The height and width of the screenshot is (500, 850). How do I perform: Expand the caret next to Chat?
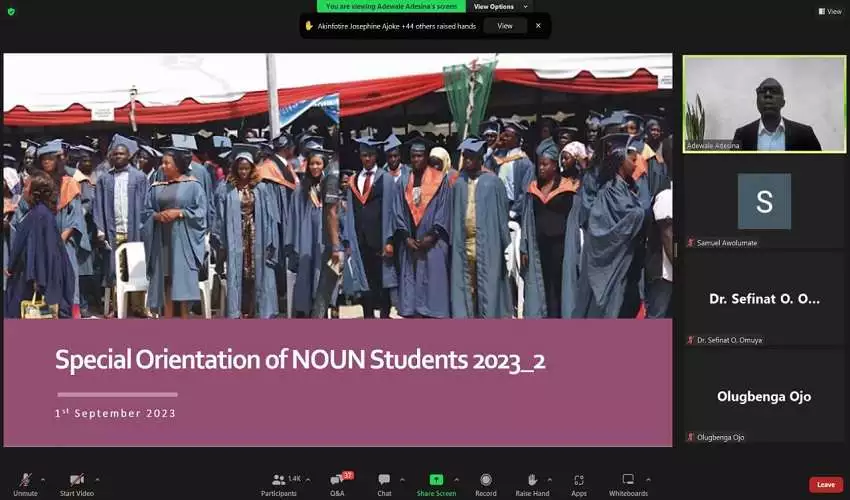pos(402,479)
